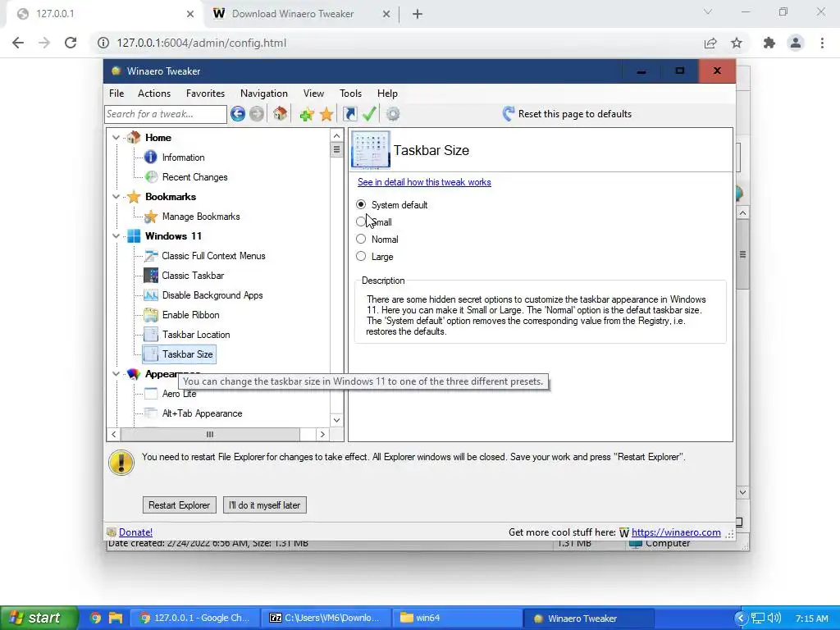The image size is (840, 630).
Task: Go to the Home page toolbar icon
Action: (281, 113)
